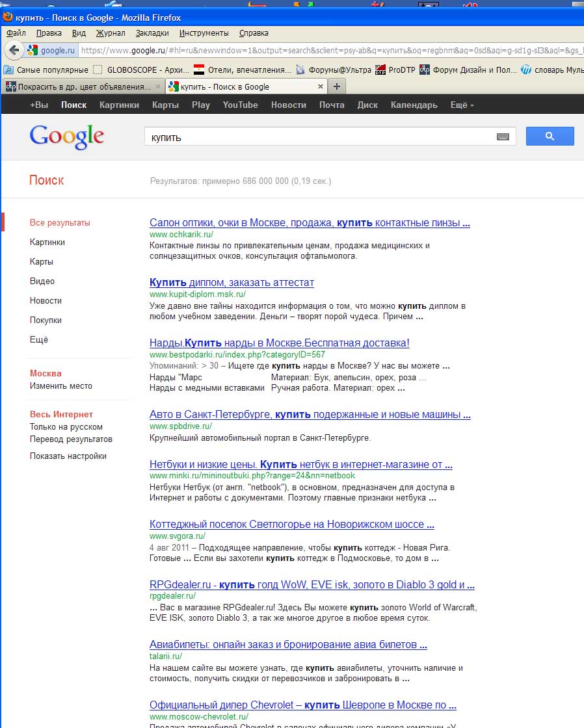
Task: Close the купить - Поиск в Google tab
Action: tap(320, 86)
